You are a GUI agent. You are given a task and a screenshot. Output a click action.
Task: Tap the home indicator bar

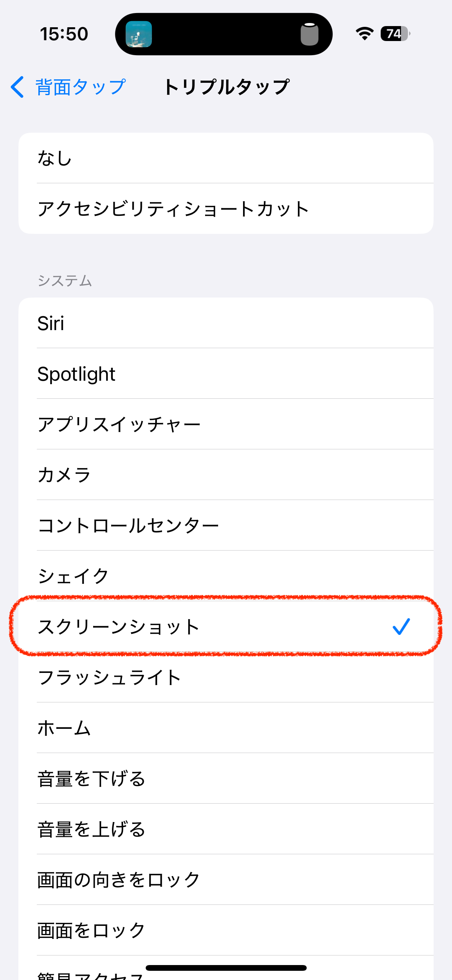click(226, 968)
